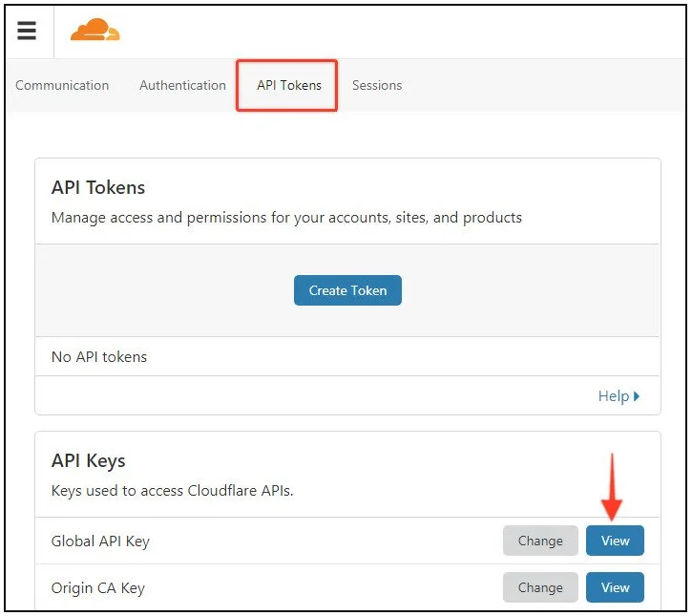Select the API Tokens tab
The image size is (692, 616).
point(289,85)
